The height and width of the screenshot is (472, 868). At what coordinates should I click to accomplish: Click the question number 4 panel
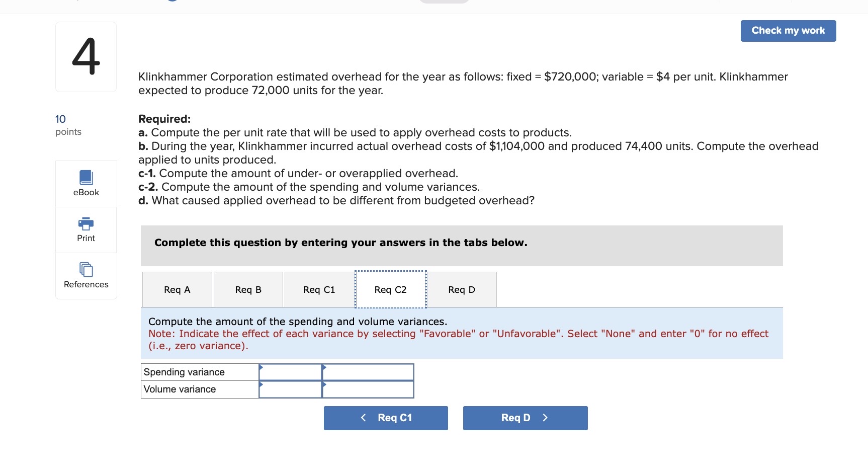[x=85, y=56]
